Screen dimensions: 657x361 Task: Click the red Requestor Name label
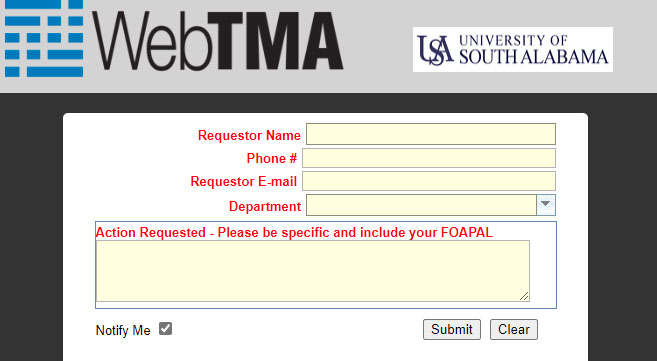coord(249,136)
